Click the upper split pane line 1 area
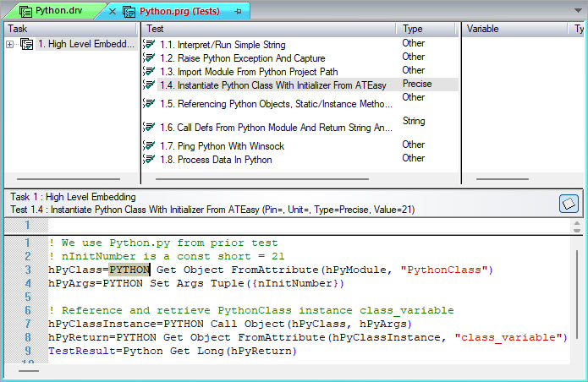Viewport: 588px width, 382px height. [309, 226]
